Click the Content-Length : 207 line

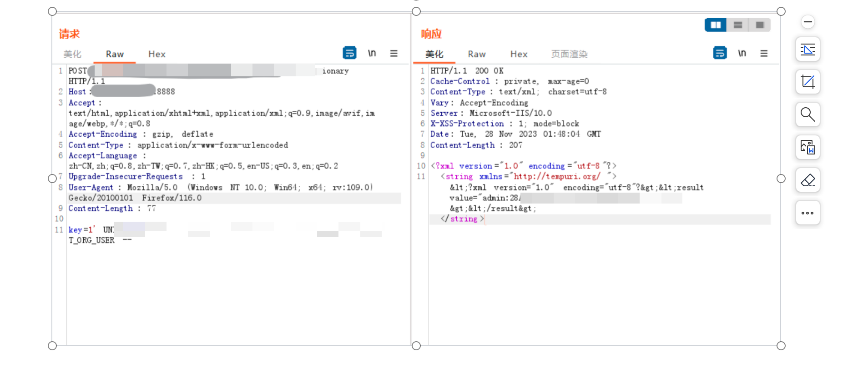pyautogui.click(x=476, y=145)
